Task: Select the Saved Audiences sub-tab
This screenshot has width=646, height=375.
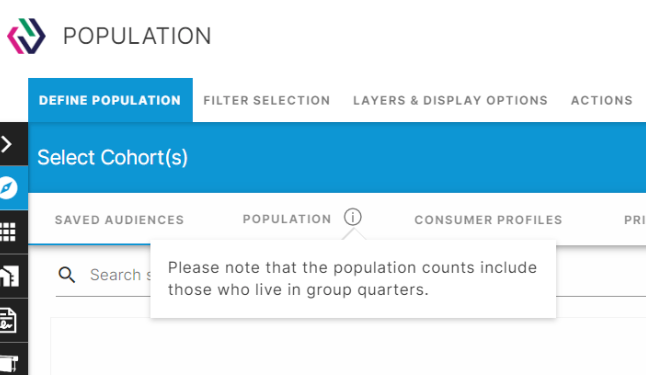Action: pos(119,220)
